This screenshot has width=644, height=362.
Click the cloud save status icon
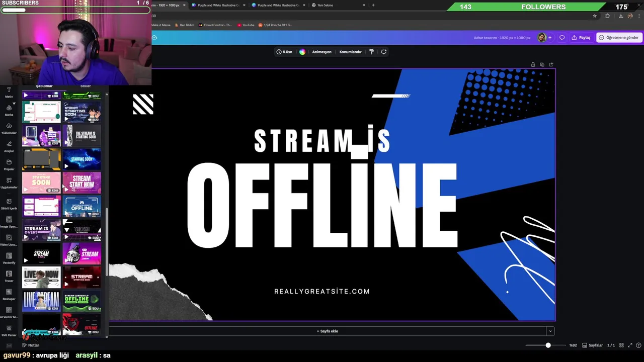(154, 38)
